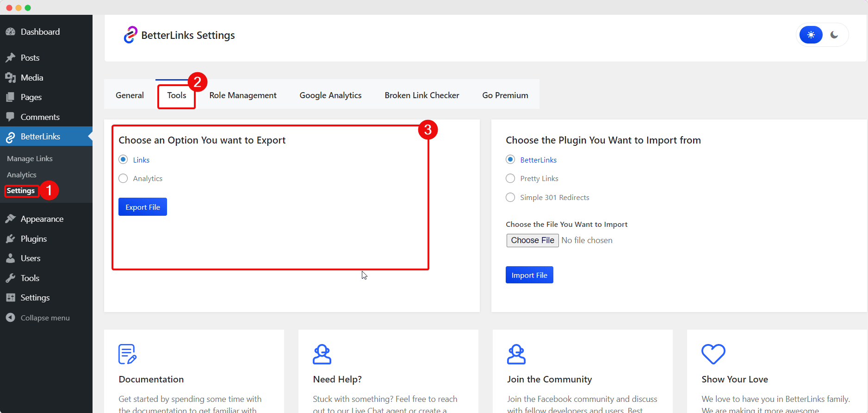Click the WordPress Settings sliders icon
Screen dimensions: 868x413
click(10, 298)
